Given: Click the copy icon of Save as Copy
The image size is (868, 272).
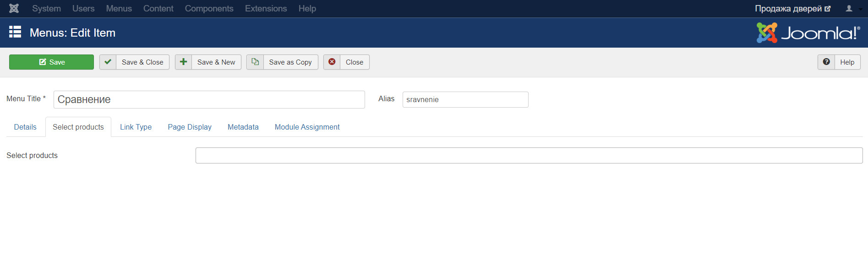Looking at the screenshot, I should [x=255, y=62].
